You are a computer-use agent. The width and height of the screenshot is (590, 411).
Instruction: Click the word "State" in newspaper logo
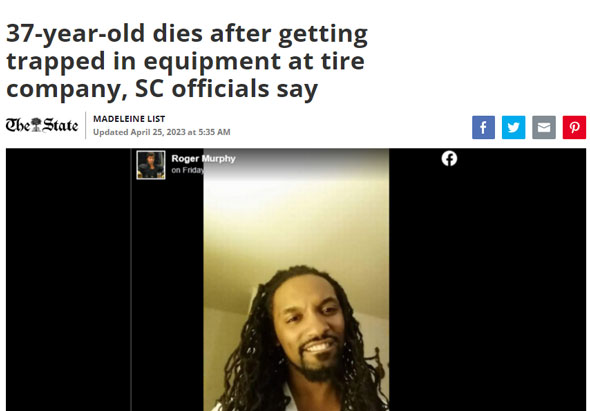[x=60, y=125]
